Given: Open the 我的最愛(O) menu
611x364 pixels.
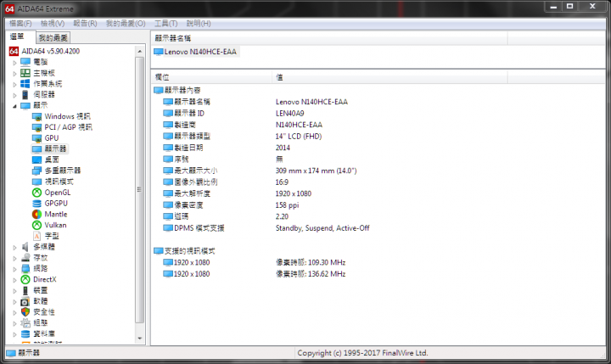Looking at the screenshot, I should pyautogui.click(x=126, y=24).
